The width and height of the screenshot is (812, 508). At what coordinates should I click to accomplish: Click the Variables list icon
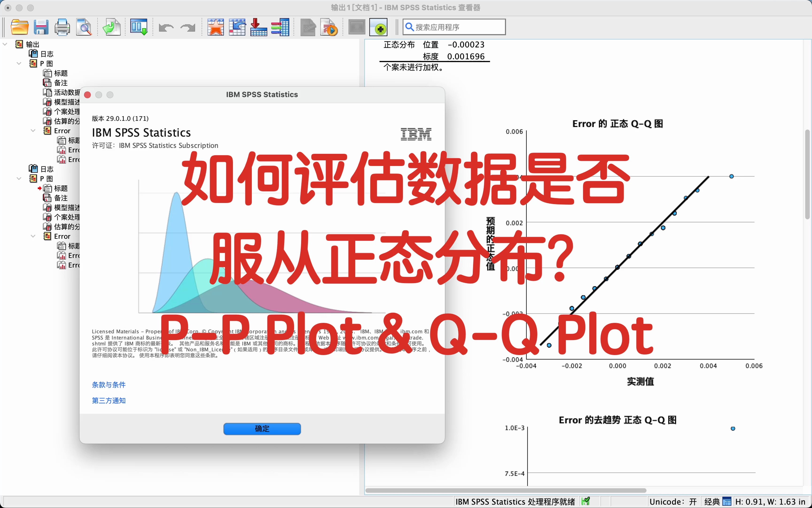click(280, 27)
